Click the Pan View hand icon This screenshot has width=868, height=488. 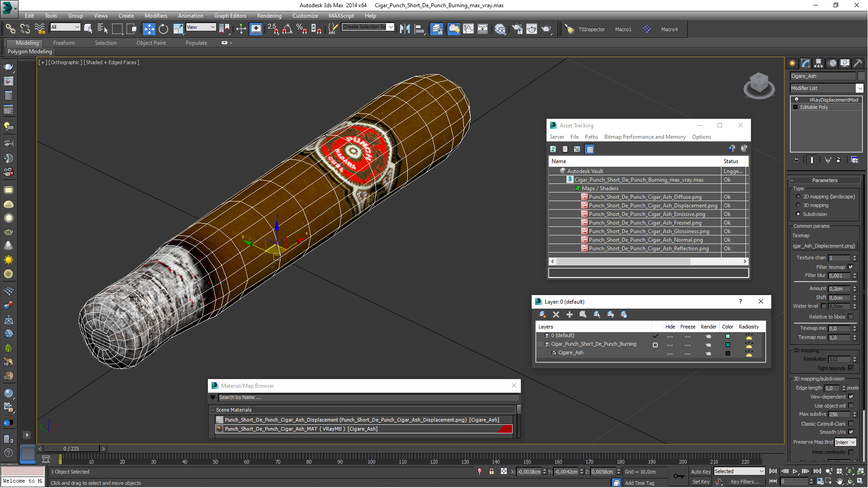point(840,482)
